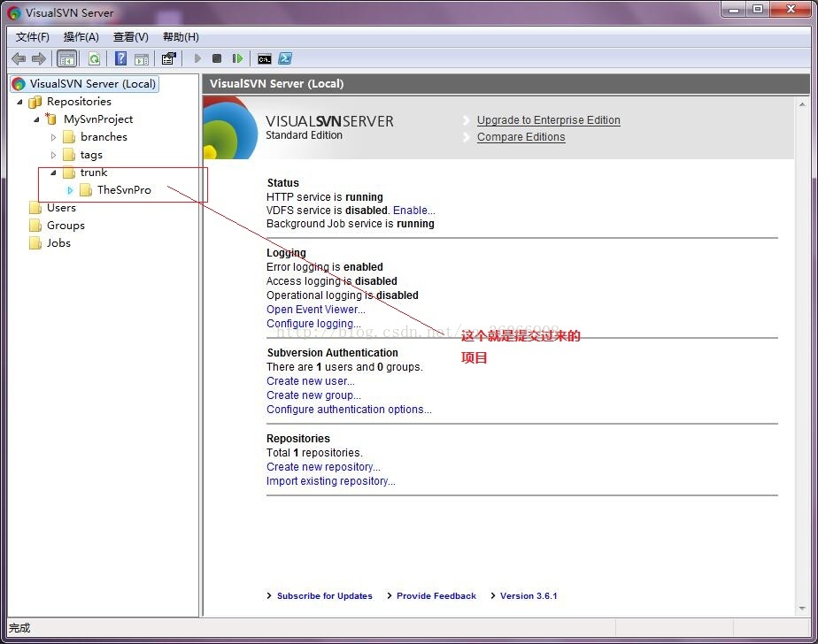Click the Forward arrow toolbar icon
Screen dimensions: 818x644
tap(39, 58)
